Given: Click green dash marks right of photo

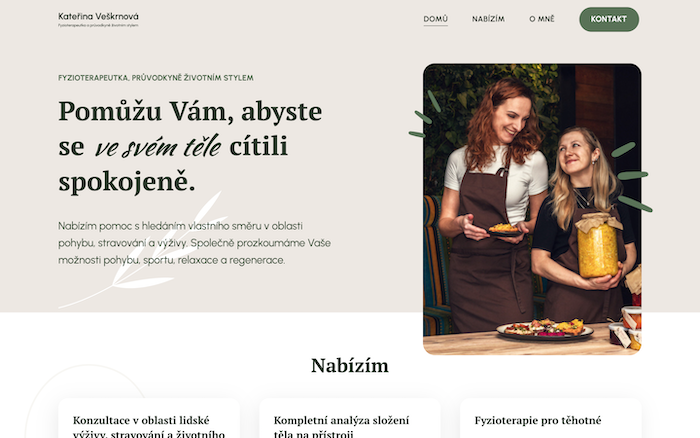Looking at the screenshot, I should [632, 177].
